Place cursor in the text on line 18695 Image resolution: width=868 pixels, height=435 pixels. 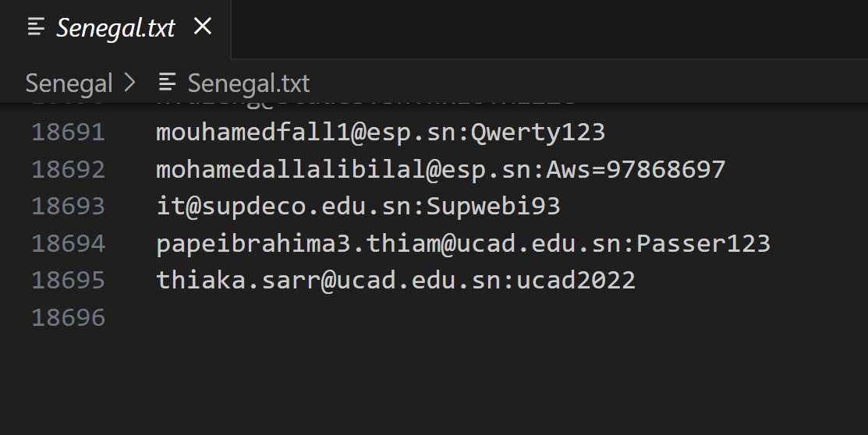395,280
